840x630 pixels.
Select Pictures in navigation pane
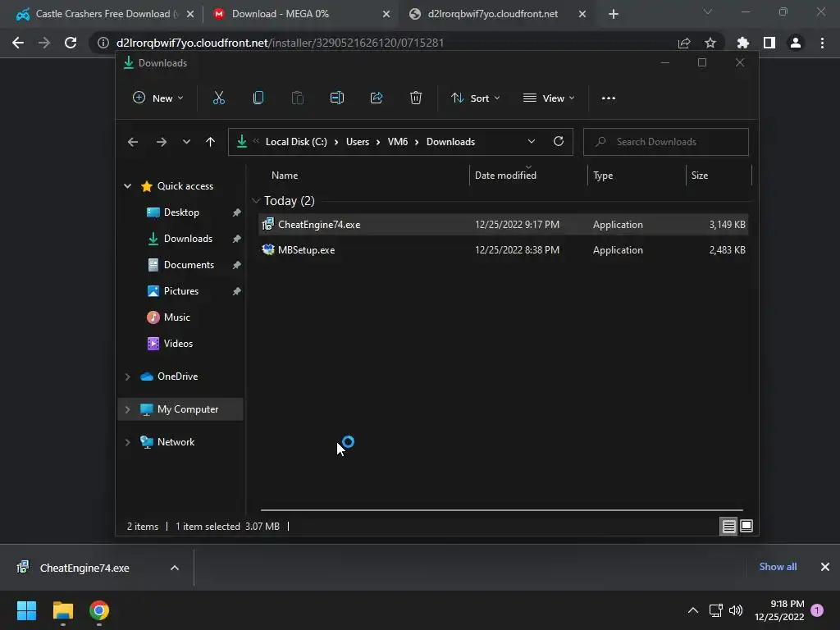180,291
